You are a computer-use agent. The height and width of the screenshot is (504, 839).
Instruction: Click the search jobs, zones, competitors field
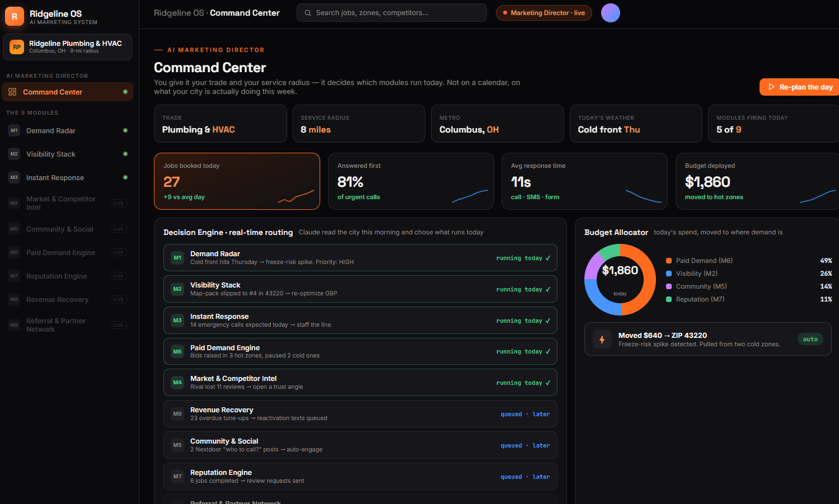pyautogui.click(x=392, y=13)
